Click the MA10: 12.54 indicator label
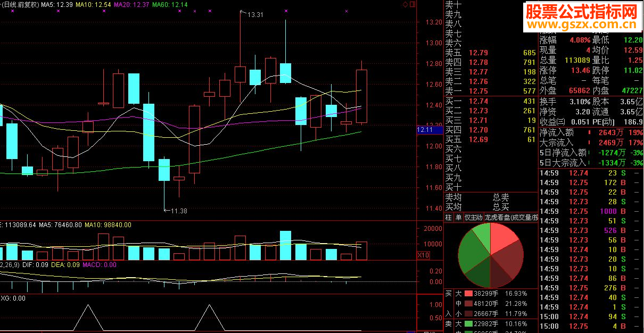644x333 pixels. tap(93, 4)
